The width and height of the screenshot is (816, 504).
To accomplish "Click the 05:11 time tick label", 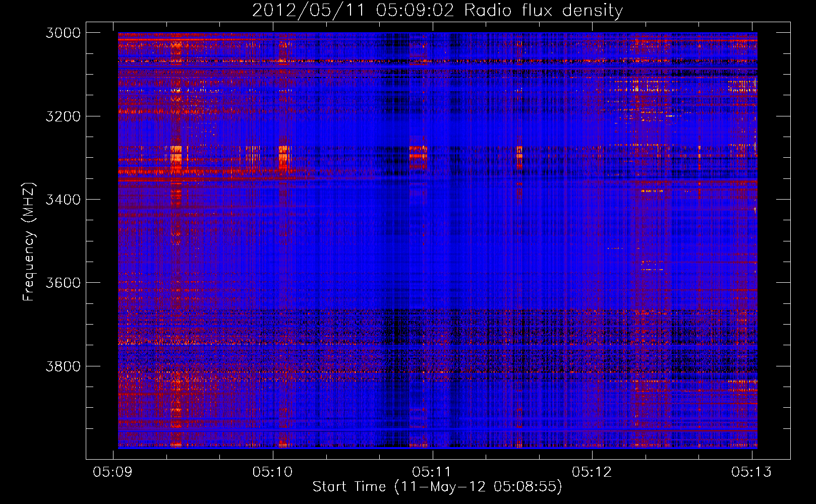I will click(432, 472).
